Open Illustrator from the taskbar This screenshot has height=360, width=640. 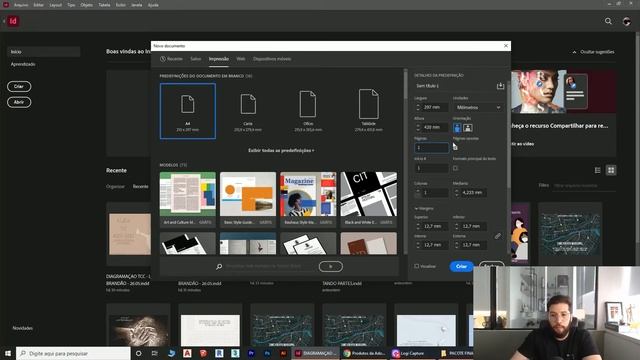point(283,353)
